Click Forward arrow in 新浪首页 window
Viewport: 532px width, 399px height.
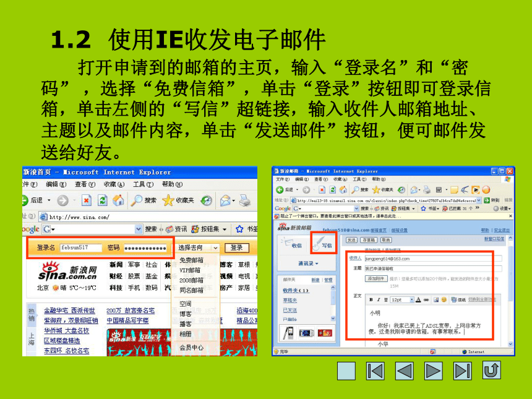pos(62,200)
